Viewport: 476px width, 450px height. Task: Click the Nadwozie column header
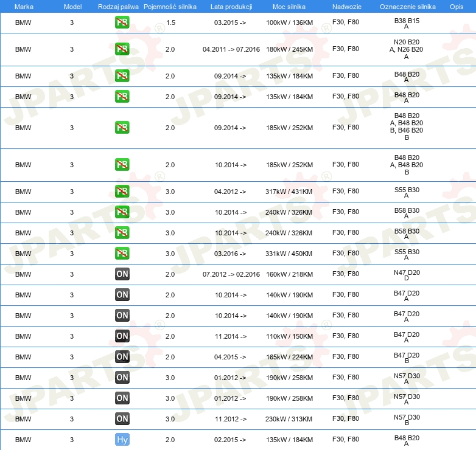coord(346,6)
